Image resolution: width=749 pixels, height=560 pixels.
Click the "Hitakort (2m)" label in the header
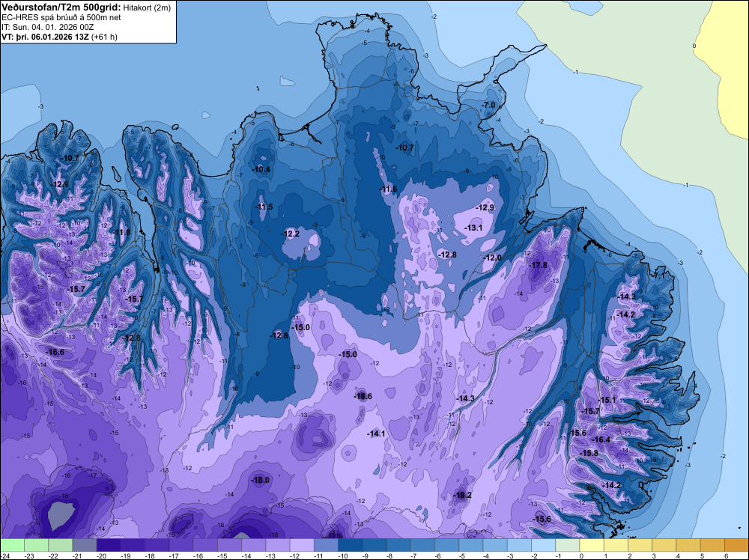tap(147, 7)
